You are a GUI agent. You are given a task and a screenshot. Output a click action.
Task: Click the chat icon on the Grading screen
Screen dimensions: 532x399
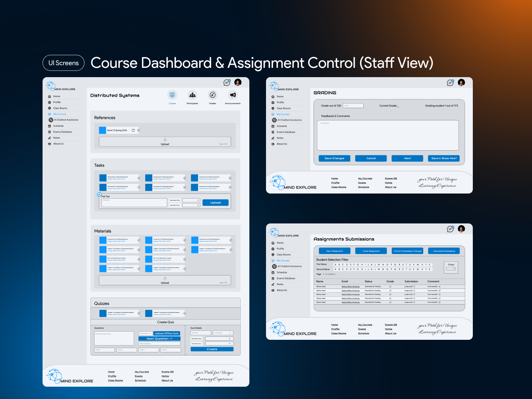pyautogui.click(x=450, y=83)
